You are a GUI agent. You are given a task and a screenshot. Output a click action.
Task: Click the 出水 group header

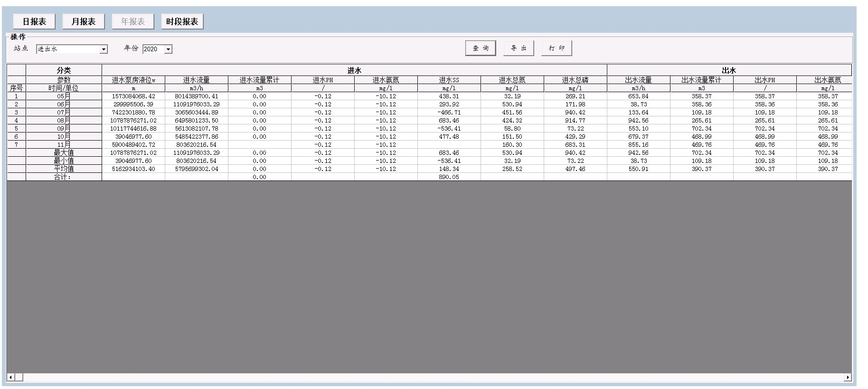(729, 70)
